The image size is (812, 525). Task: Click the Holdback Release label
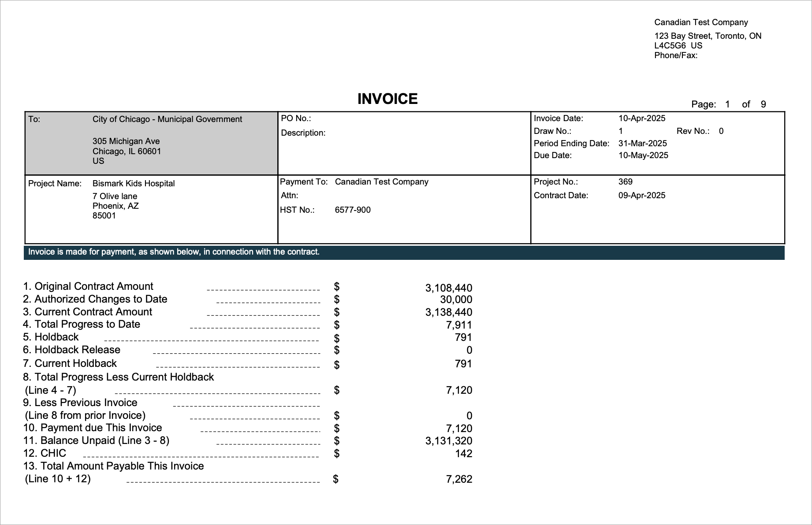point(71,350)
